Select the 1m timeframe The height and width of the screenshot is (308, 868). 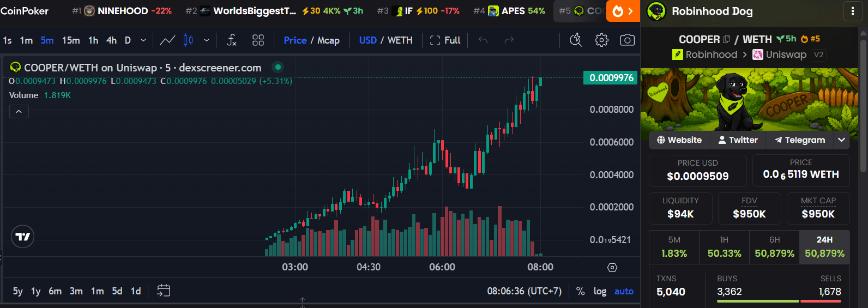pyautogui.click(x=26, y=40)
